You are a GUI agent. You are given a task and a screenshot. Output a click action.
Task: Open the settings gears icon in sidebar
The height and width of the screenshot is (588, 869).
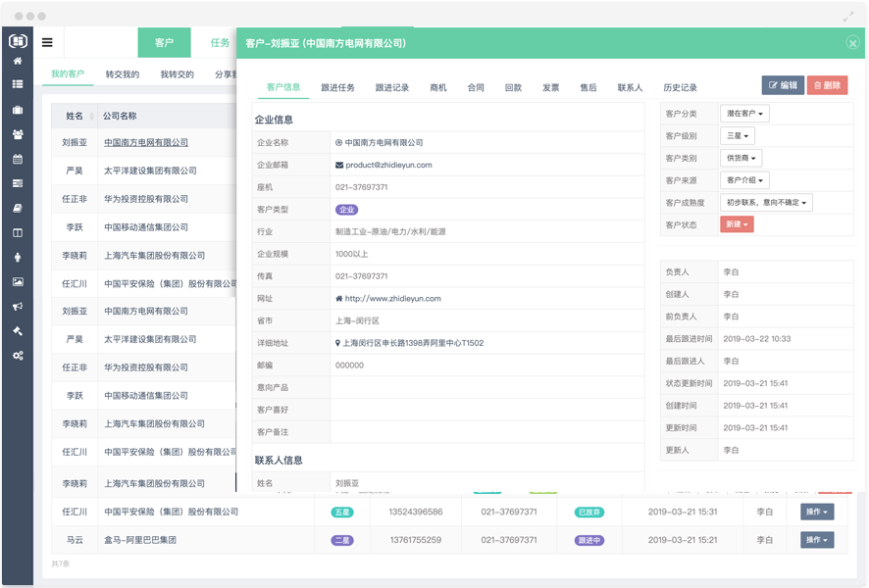point(18,356)
